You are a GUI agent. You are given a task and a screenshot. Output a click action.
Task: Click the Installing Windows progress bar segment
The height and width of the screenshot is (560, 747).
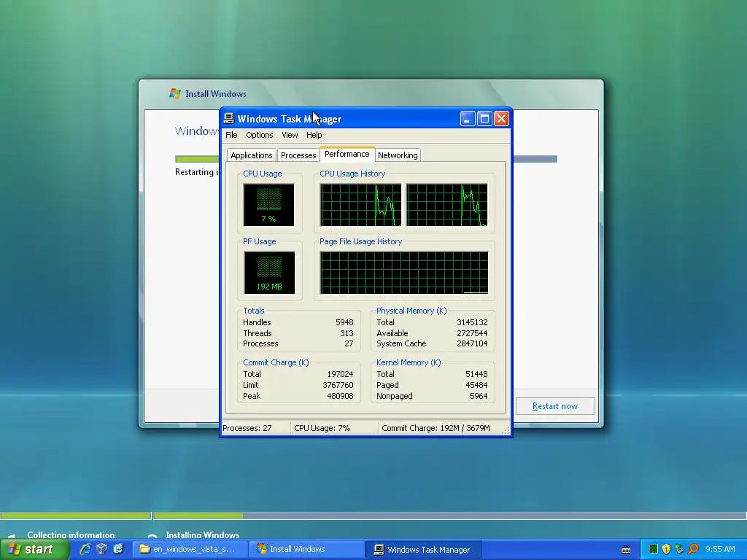coord(449,516)
